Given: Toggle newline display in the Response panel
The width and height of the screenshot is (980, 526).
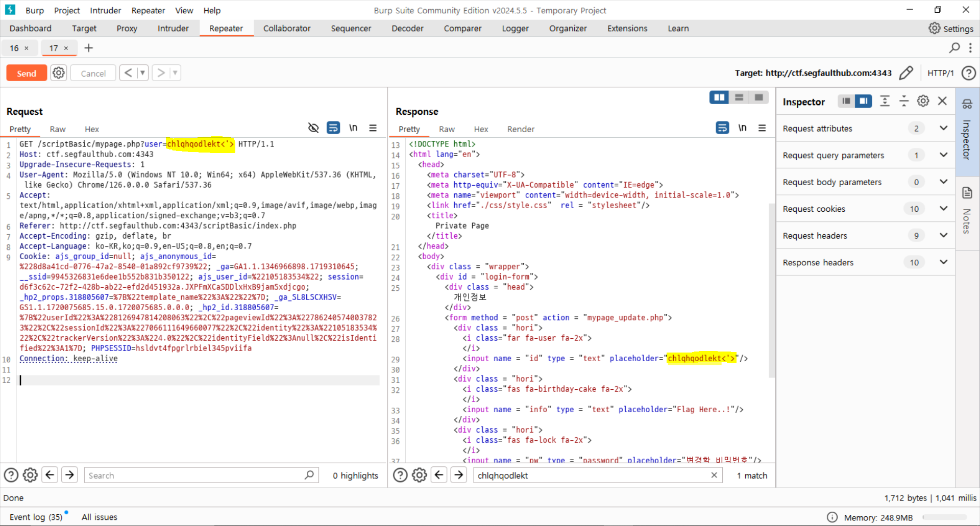Looking at the screenshot, I should pyautogui.click(x=742, y=128).
